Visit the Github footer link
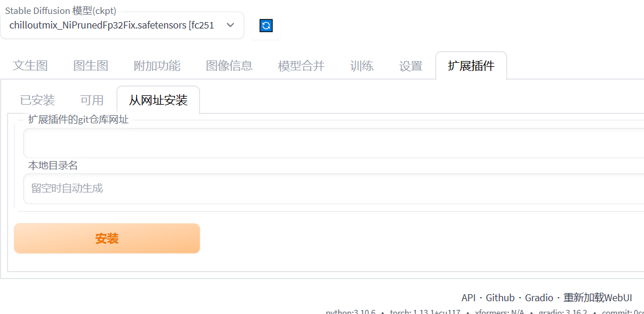 click(x=500, y=298)
